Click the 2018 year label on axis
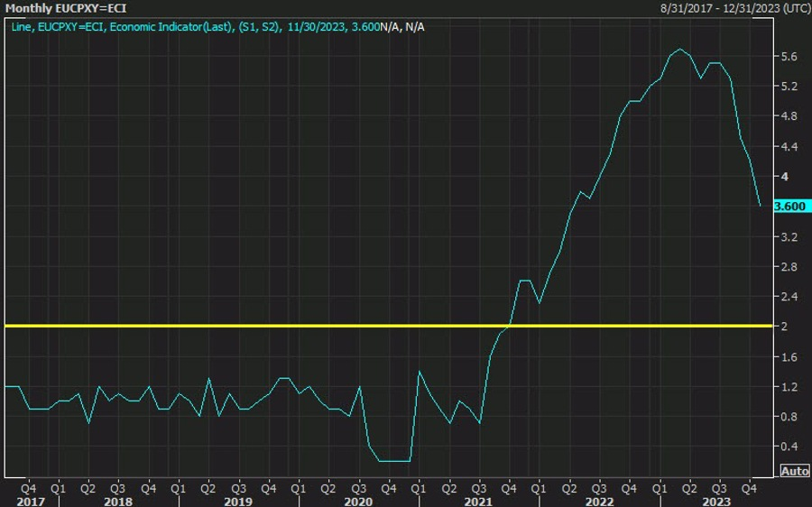This screenshot has width=812, height=507. pos(118,502)
